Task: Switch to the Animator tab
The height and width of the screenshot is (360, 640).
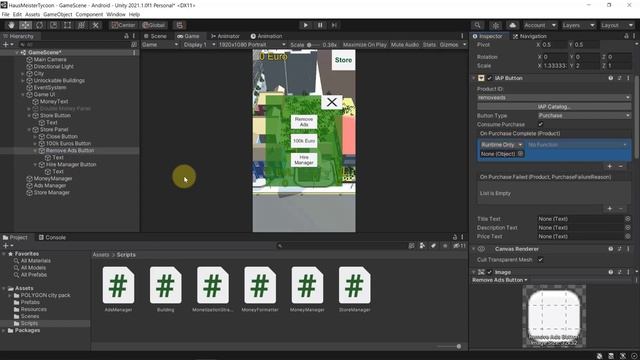Action: [225, 36]
